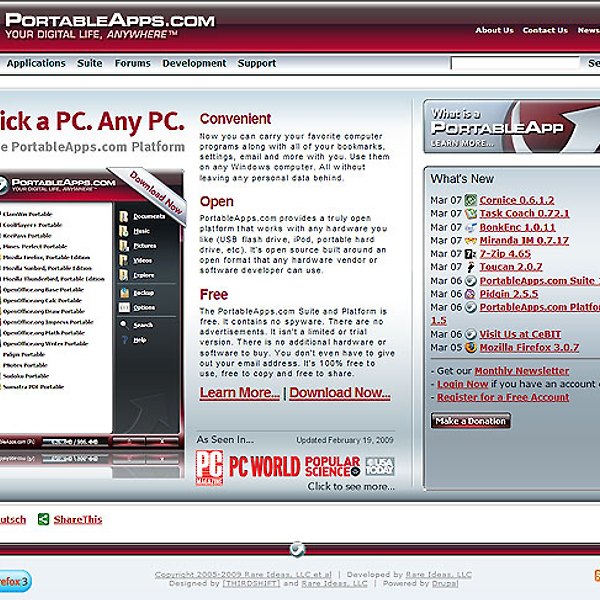Image resolution: width=600 pixels, height=600 pixels.
Task: Go to the Forums section
Action: click(132, 63)
